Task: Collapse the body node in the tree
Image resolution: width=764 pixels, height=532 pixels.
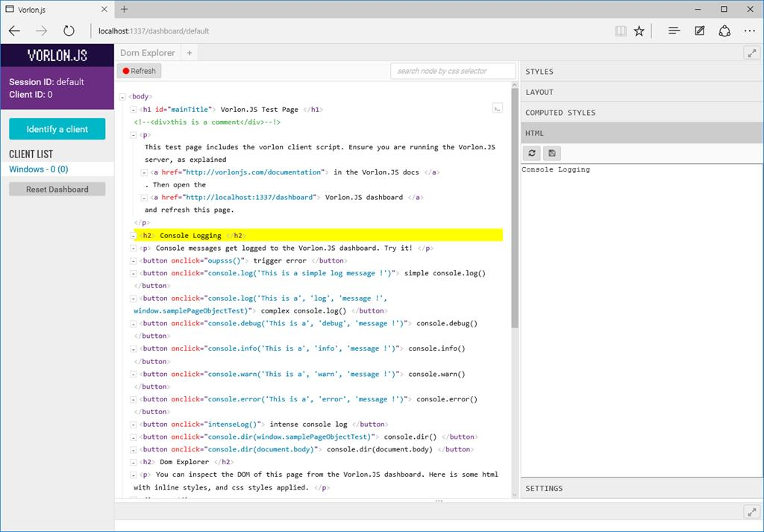Action: pyautogui.click(x=122, y=96)
